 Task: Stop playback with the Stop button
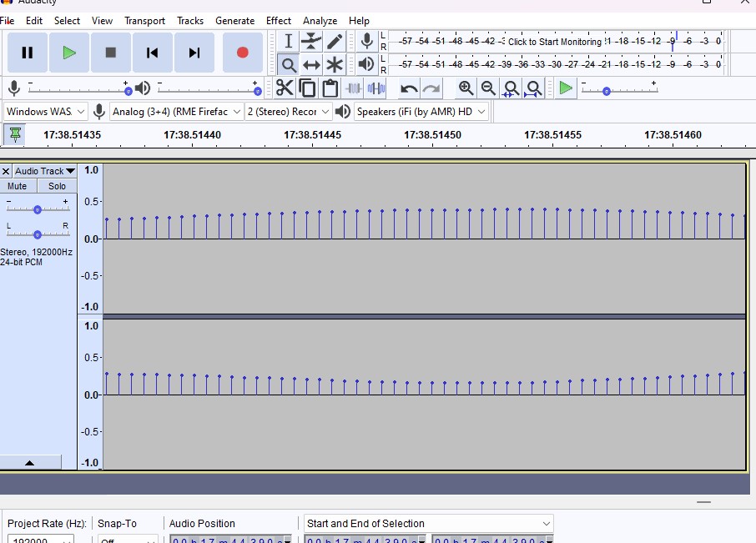click(111, 53)
